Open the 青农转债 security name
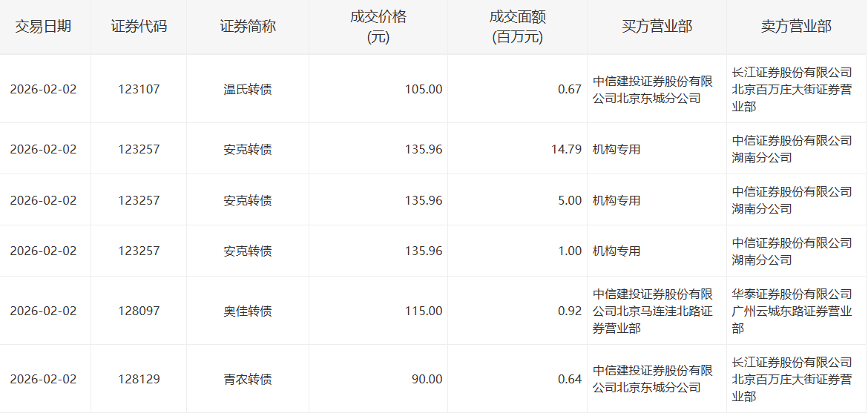 click(248, 379)
